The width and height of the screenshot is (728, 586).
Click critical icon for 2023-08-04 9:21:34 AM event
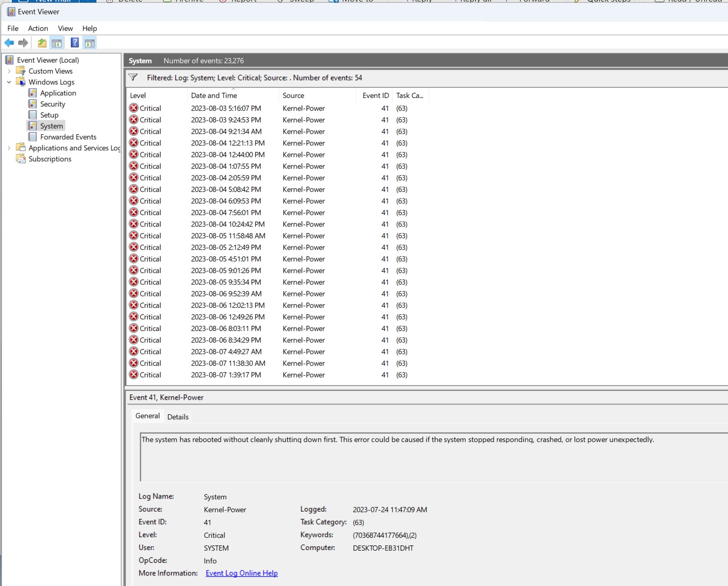coord(133,131)
